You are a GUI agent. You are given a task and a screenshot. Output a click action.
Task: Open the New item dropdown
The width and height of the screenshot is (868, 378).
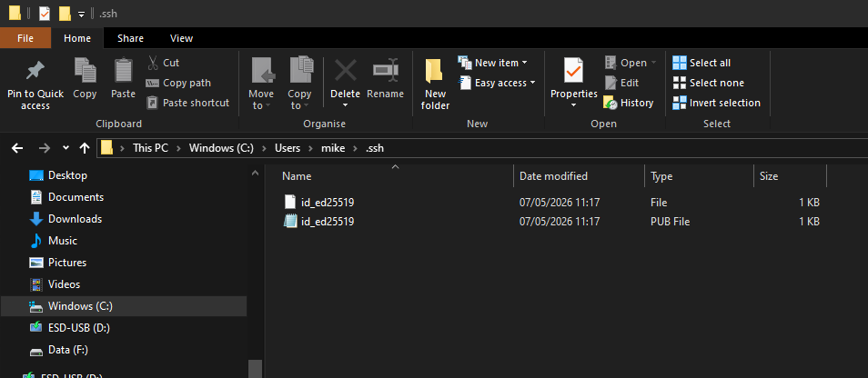(x=492, y=63)
